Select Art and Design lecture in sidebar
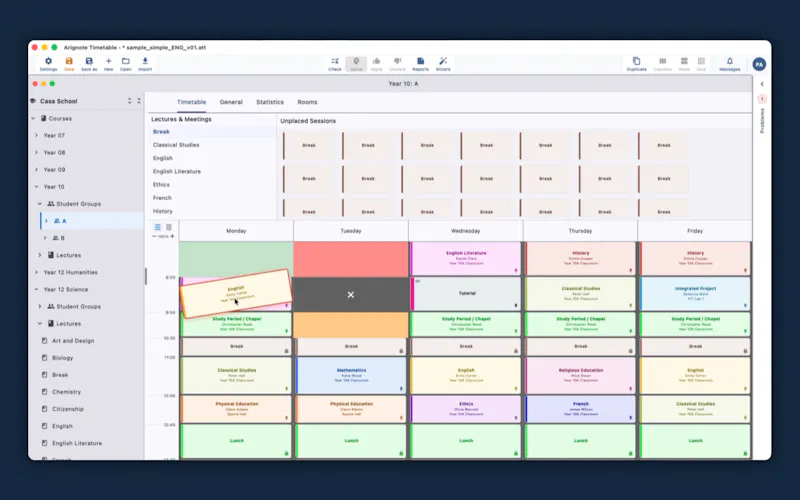Image resolution: width=800 pixels, height=500 pixels. coord(73,341)
